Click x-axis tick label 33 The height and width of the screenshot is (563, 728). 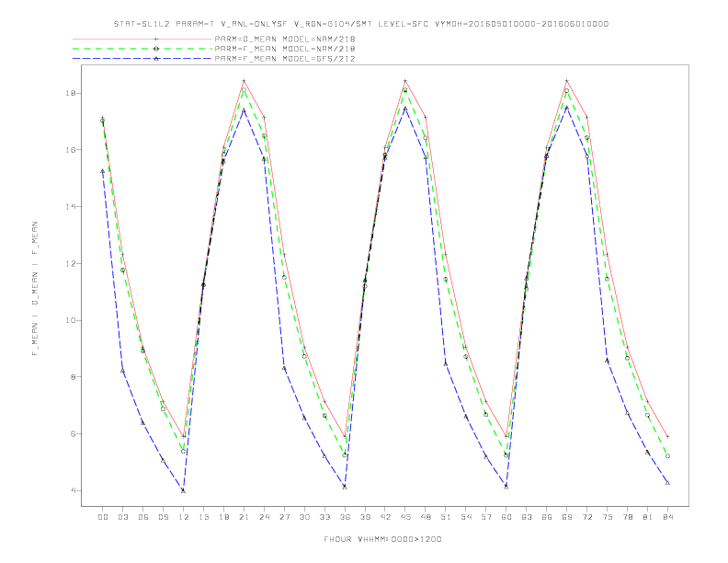click(324, 517)
